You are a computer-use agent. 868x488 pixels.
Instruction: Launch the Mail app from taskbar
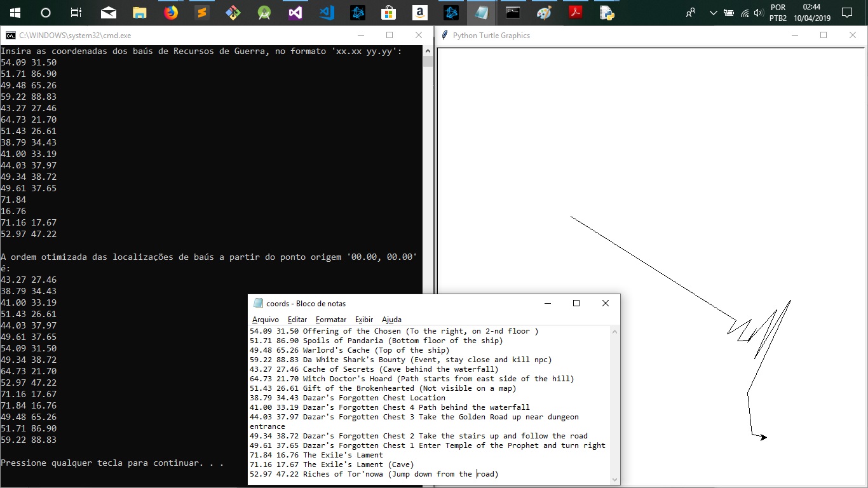click(x=109, y=13)
